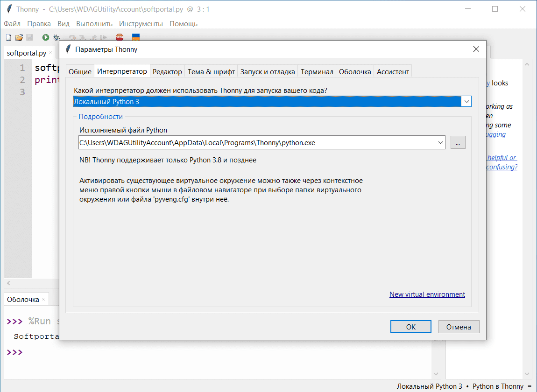
Task: Open the Редактор tab
Action: tap(167, 71)
